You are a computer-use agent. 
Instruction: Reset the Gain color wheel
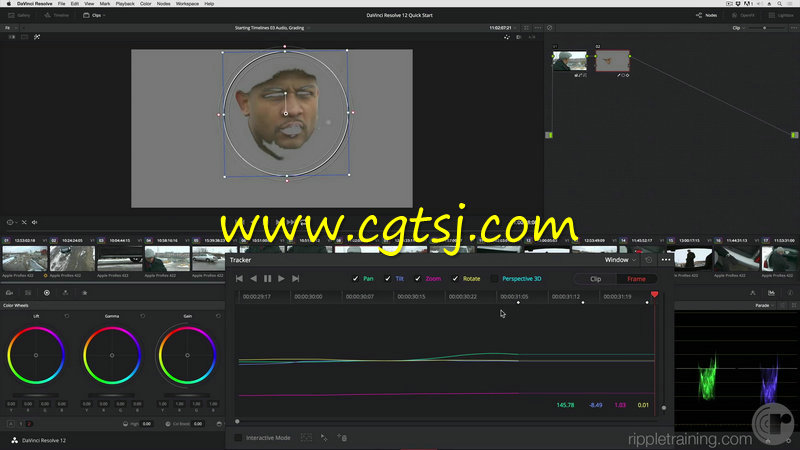(x=218, y=316)
